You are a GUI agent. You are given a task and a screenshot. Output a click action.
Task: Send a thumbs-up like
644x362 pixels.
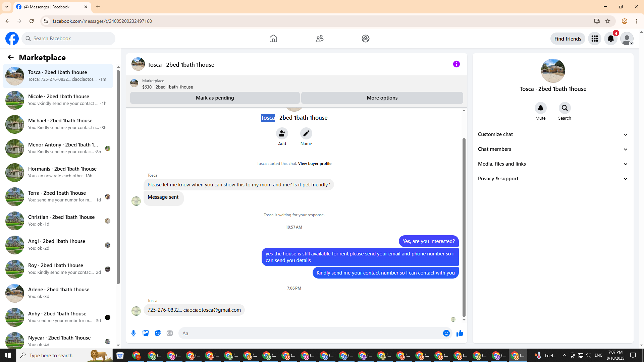coord(460,333)
